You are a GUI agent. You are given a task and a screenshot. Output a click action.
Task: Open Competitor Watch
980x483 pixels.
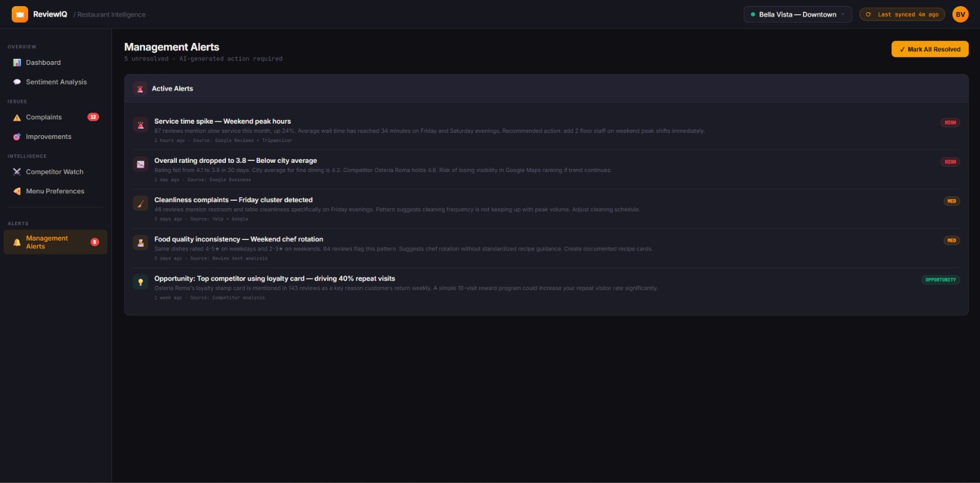tap(55, 172)
